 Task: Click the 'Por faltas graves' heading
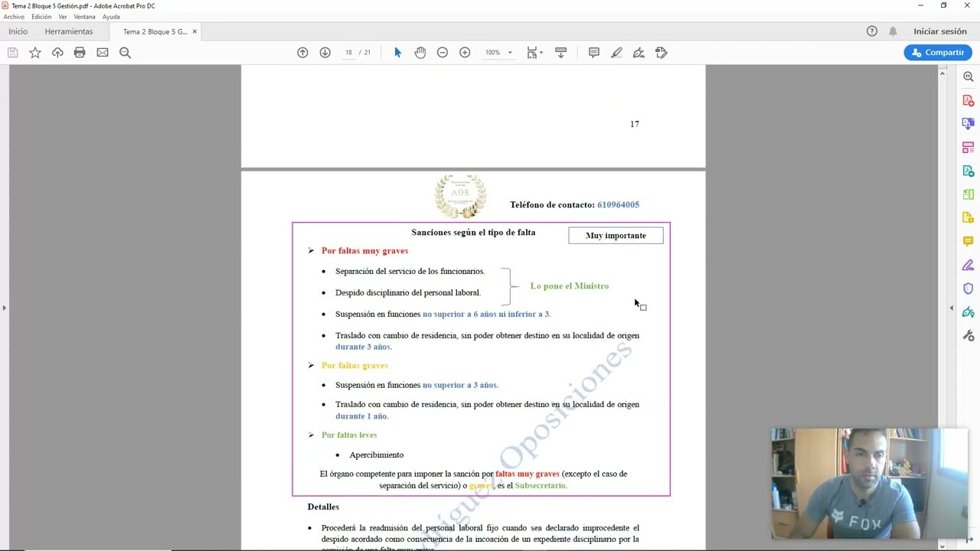(x=354, y=366)
